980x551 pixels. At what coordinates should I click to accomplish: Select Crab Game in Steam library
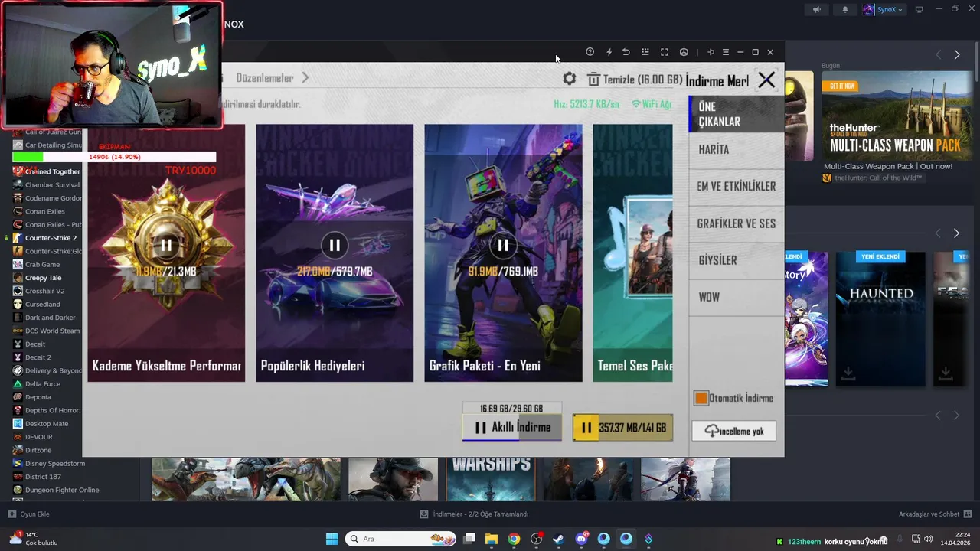(x=42, y=264)
